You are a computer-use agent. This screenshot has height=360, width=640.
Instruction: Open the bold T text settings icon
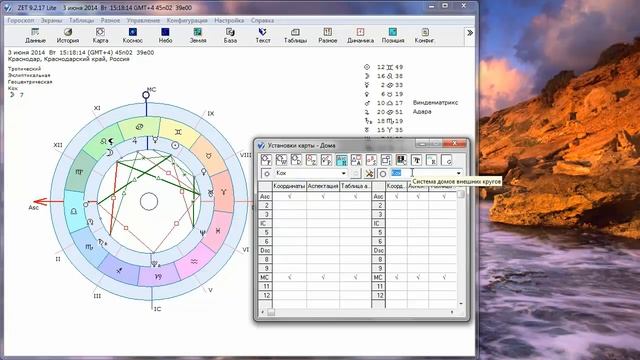point(416,160)
